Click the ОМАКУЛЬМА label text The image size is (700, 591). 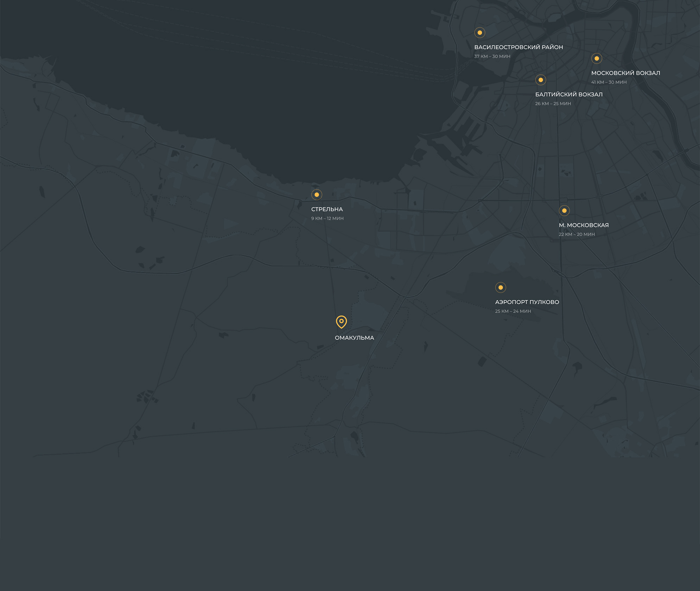click(x=354, y=338)
